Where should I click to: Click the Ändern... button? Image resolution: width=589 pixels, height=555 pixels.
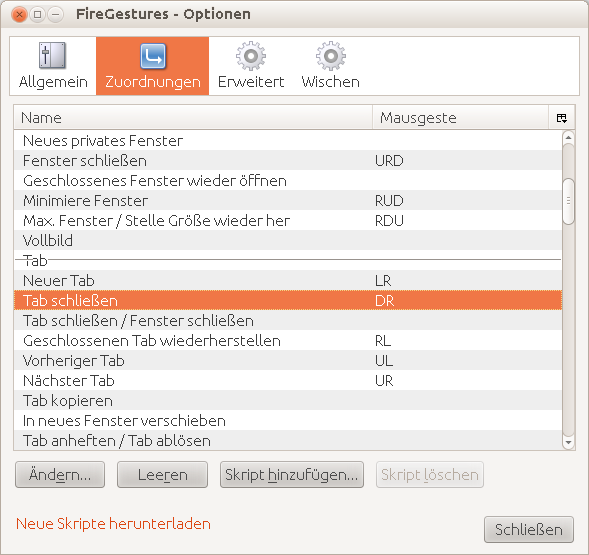click(x=60, y=475)
